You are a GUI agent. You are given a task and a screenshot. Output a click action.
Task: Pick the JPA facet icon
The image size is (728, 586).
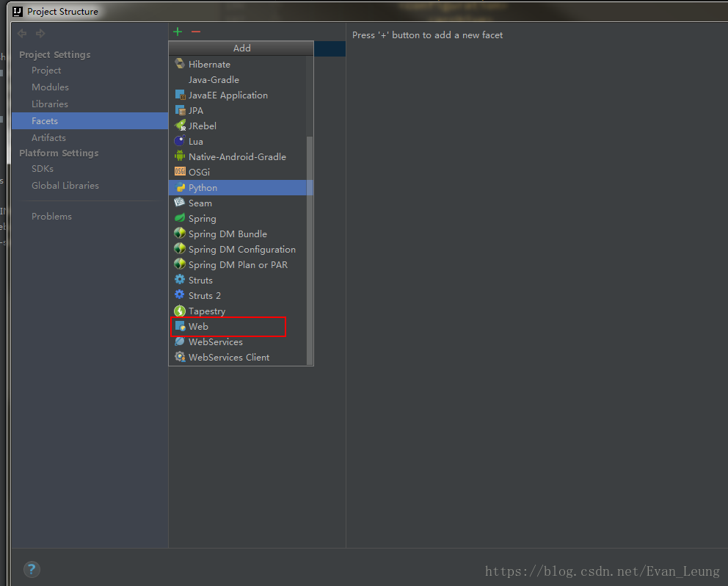pyautogui.click(x=180, y=110)
